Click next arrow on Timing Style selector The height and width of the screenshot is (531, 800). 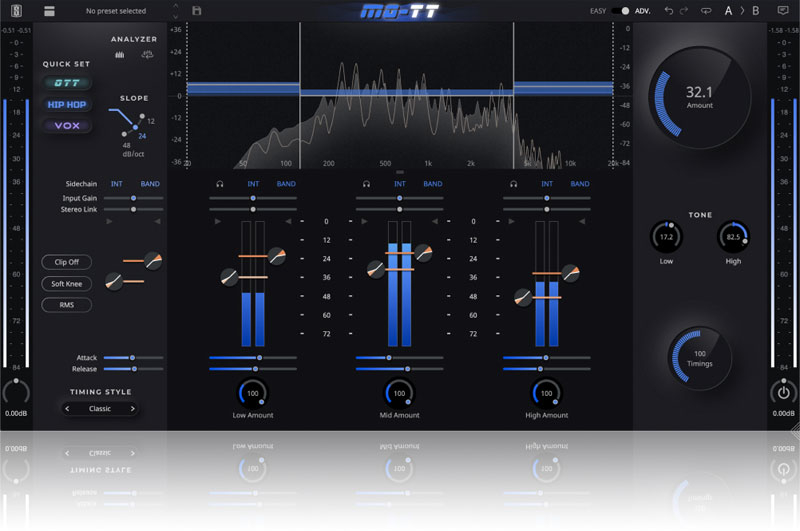(131, 409)
